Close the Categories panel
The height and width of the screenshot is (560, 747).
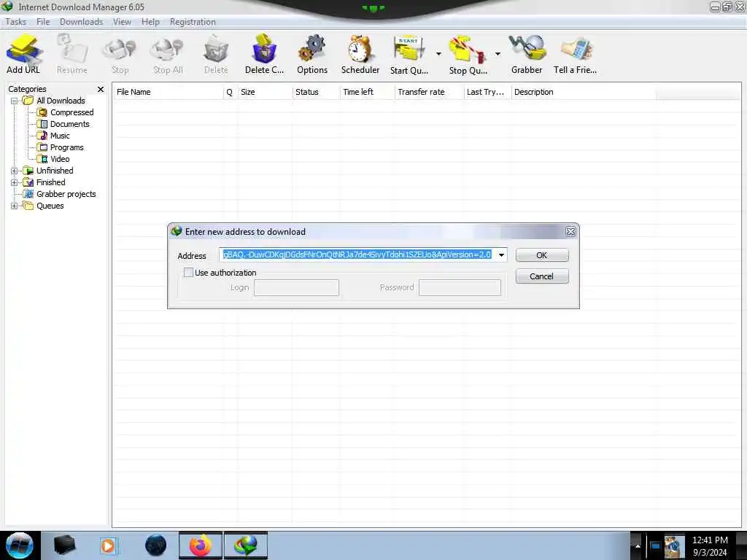pos(101,90)
